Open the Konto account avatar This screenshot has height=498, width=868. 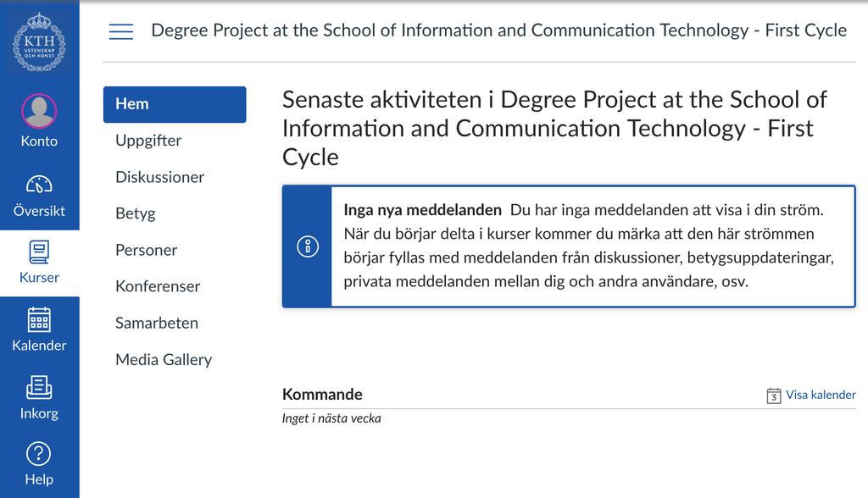[x=39, y=110]
